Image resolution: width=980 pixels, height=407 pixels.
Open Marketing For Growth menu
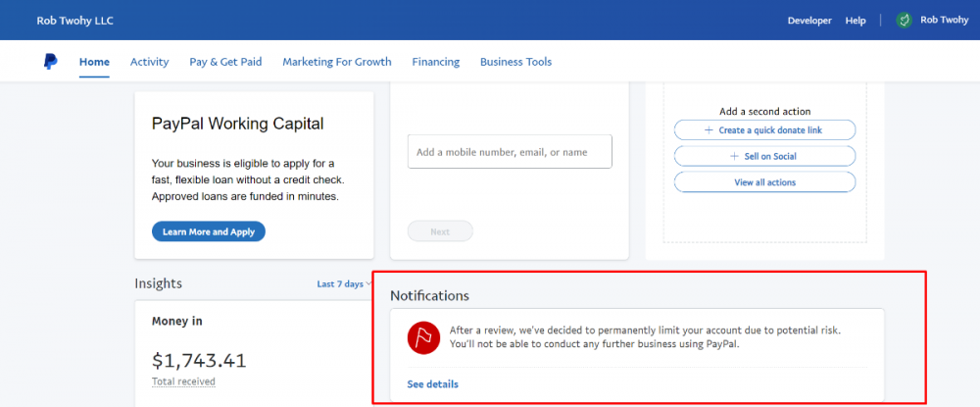pyautogui.click(x=336, y=62)
